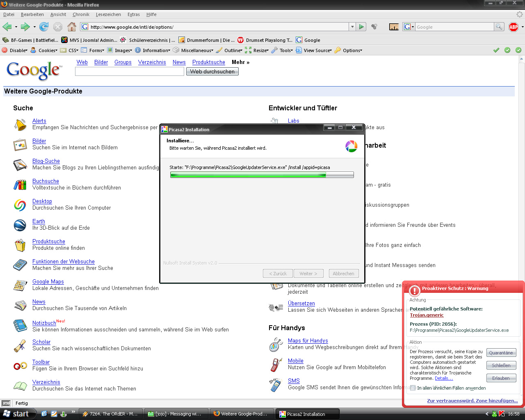Switch to '7264. The ORdER' taskbar item

(111, 414)
